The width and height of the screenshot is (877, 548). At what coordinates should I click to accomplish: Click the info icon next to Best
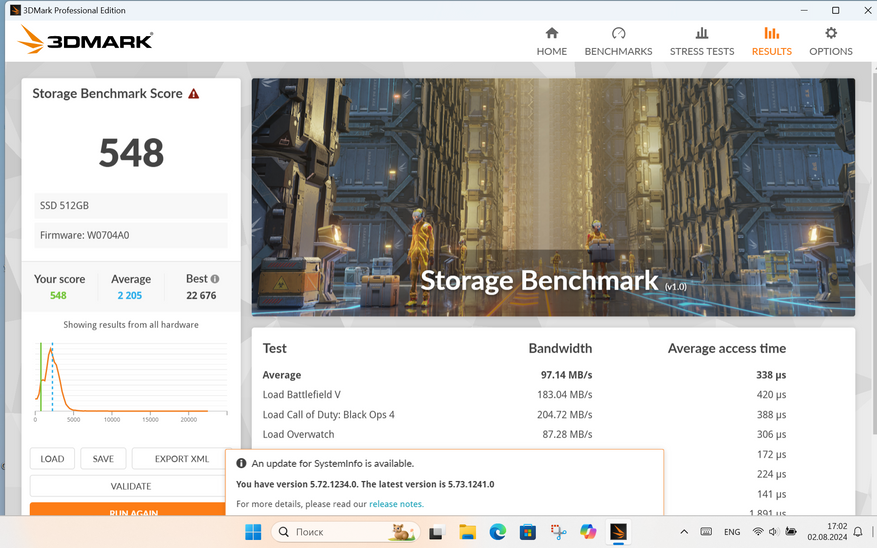pyautogui.click(x=215, y=279)
